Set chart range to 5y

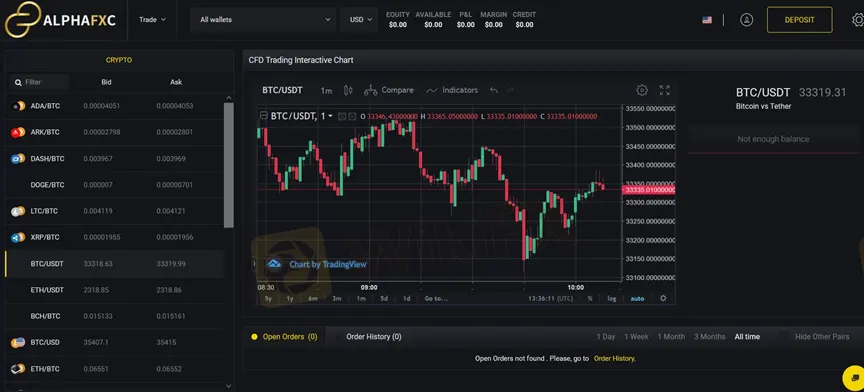pos(268,298)
